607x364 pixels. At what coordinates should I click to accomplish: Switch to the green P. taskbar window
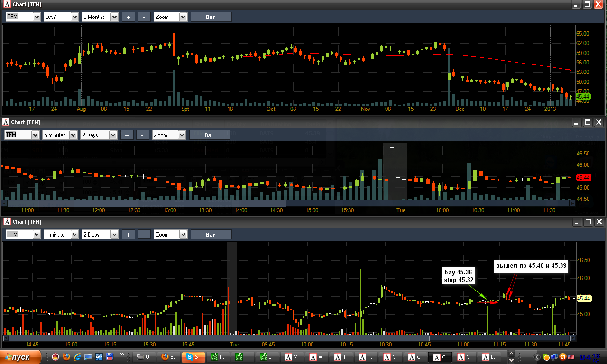click(x=218, y=357)
